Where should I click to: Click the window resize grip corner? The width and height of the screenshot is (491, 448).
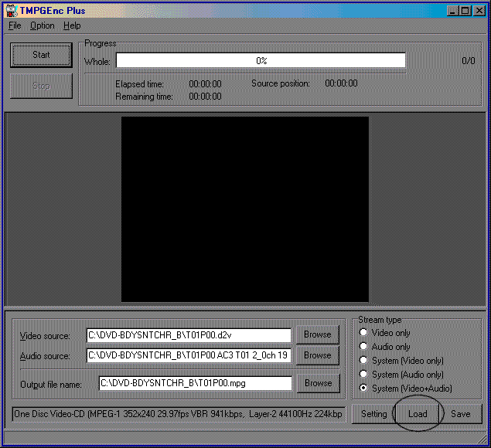(x=483, y=440)
